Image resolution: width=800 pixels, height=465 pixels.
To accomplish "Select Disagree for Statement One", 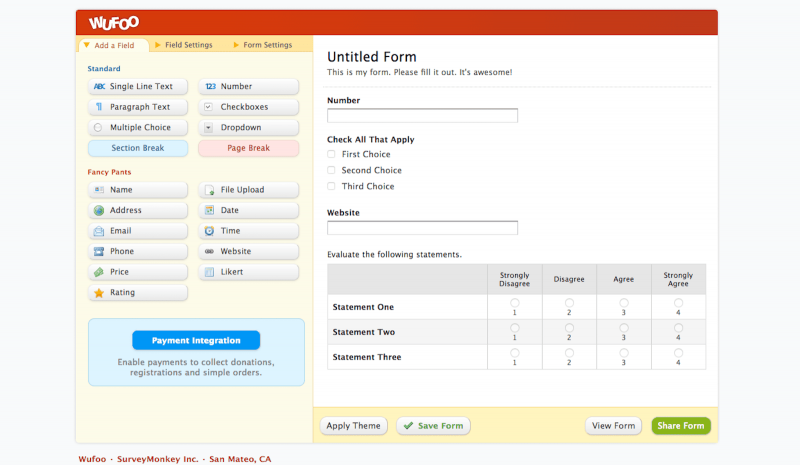I will tap(569, 303).
